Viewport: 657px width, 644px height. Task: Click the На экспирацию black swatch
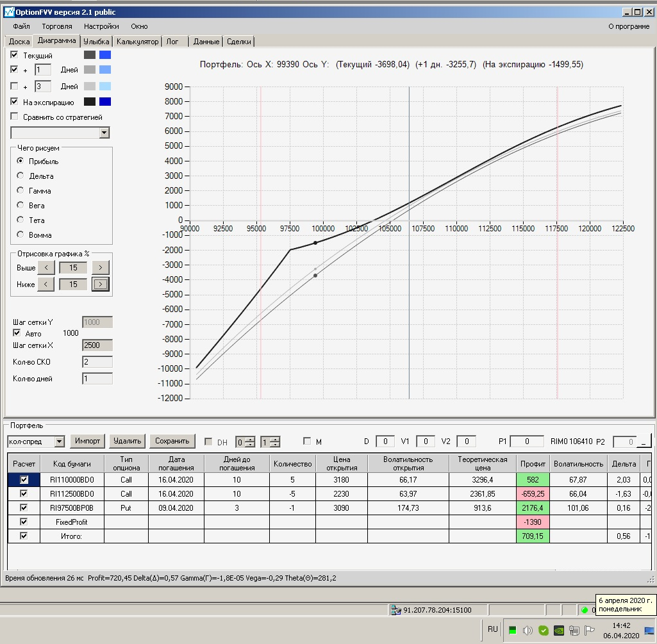pyautogui.click(x=90, y=101)
